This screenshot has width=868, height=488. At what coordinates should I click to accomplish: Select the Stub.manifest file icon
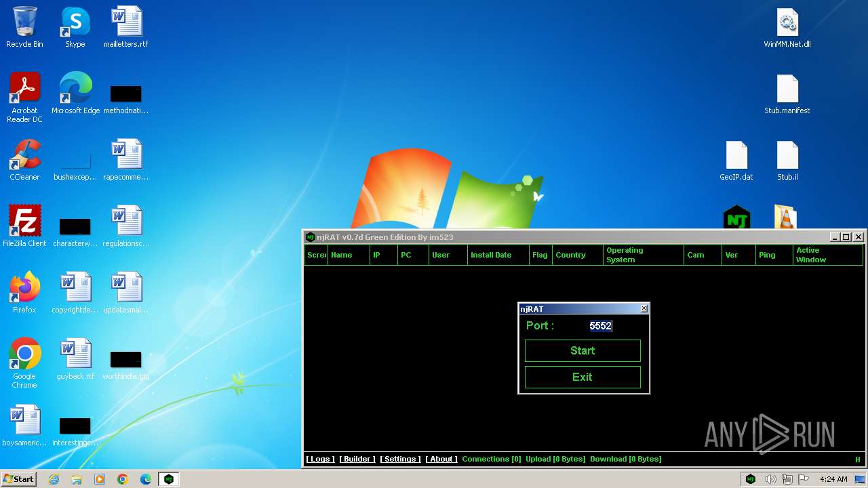tap(787, 94)
